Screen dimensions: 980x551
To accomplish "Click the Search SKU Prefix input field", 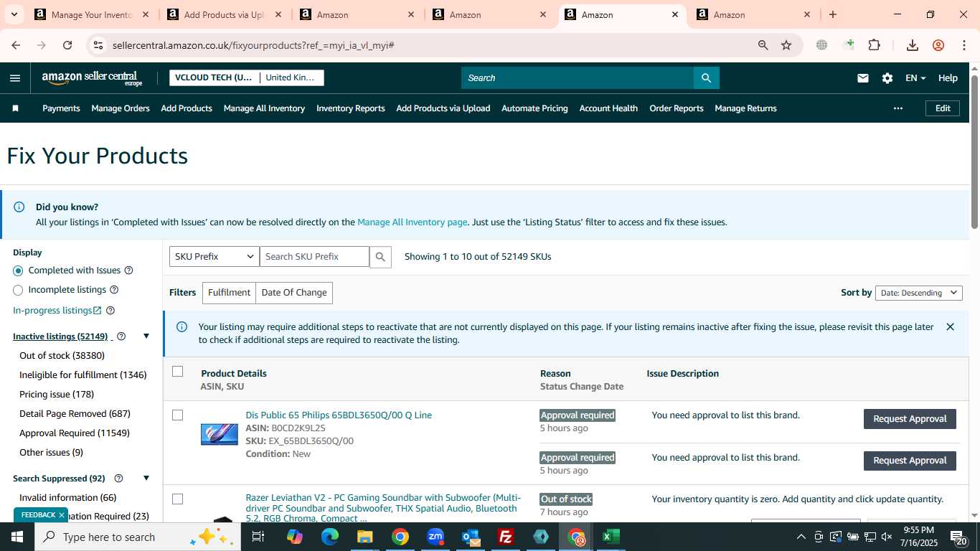I will [x=314, y=257].
